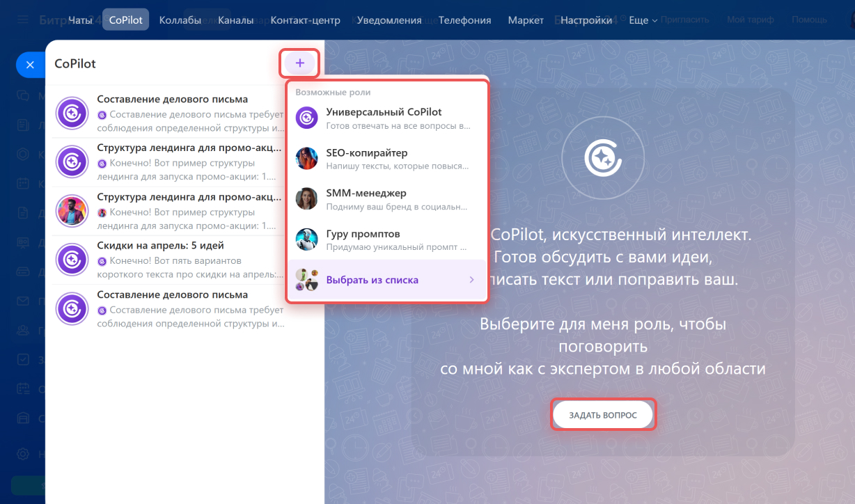Screen dimensions: 855x504
Task: Click the CoPilot panel title
Action: 75,63
